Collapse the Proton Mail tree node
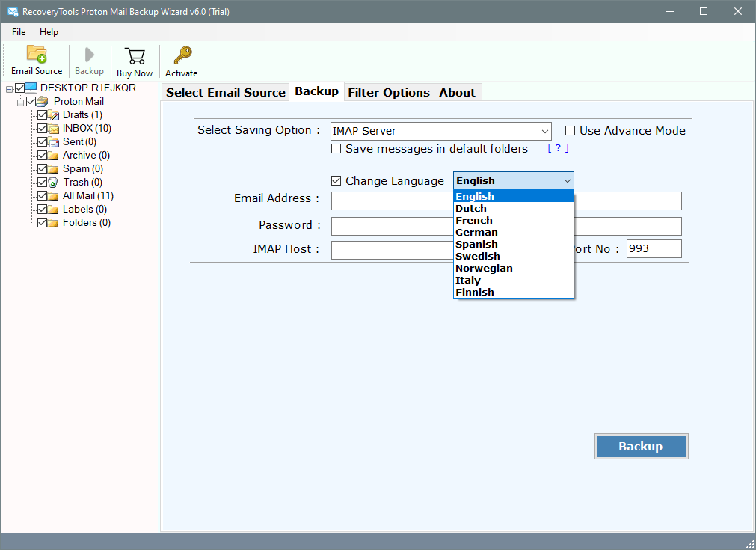Screen dimensions: 756x550 (x=20, y=103)
